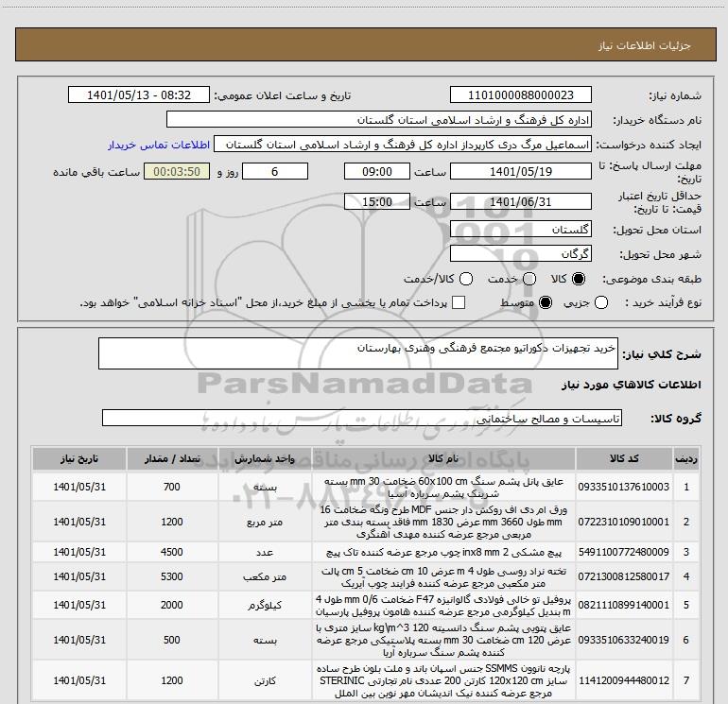Click the general need description text box
The width and height of the screenshot is (728, 704).
click(x=358, y=353)
